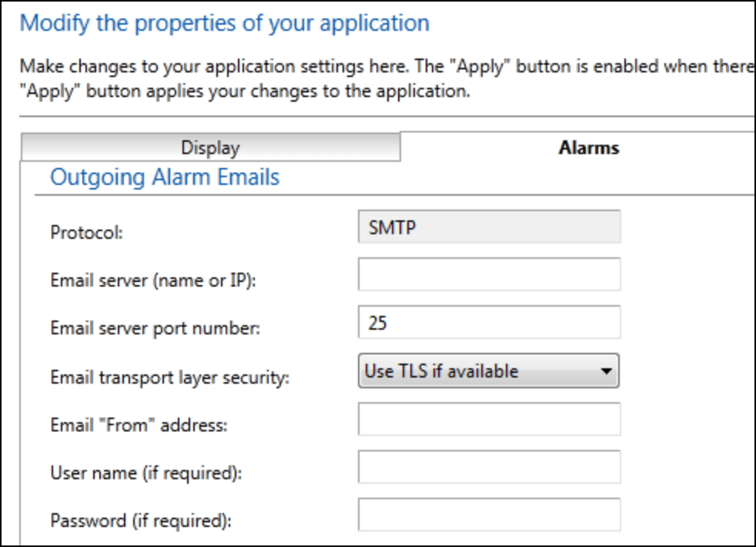The image size is (756, 547).
Task: Click the read-only Protocol SMTP field
Action: (x=489, y=228)
